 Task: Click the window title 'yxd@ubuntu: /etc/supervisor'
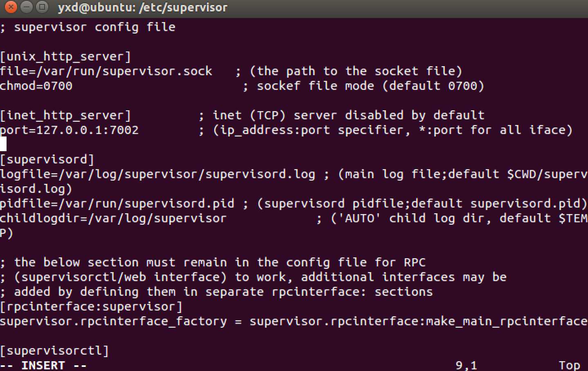[142, 7]
